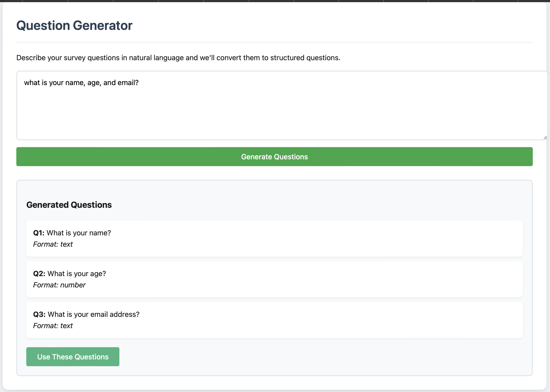Click the Generate Questions button
The height and width of the screenshot is (392, 550).
274,157
